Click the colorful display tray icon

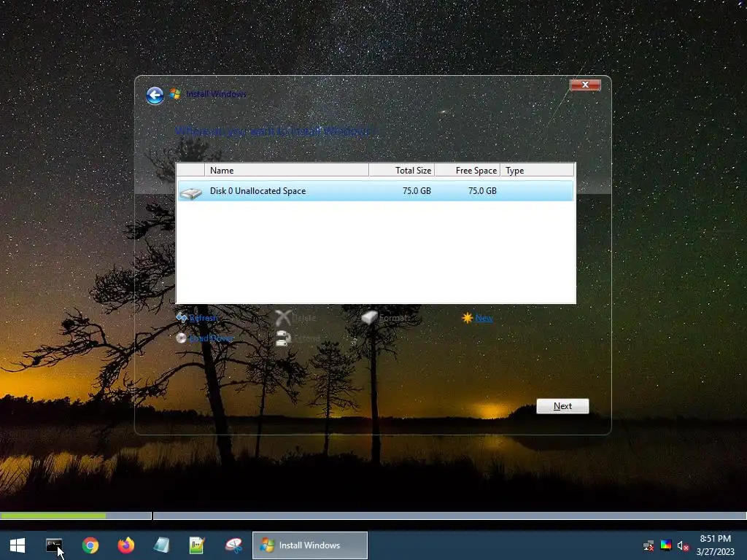(666, 545)
